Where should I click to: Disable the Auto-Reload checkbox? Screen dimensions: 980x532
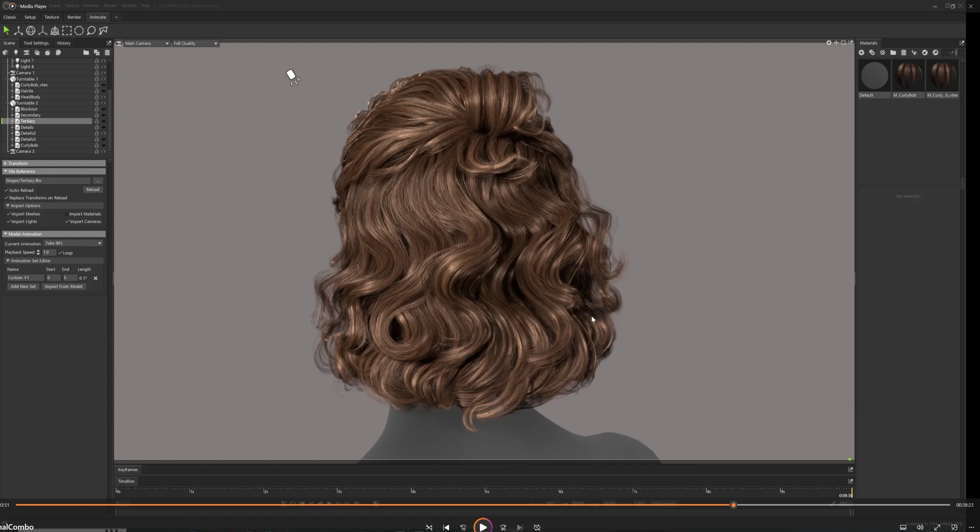[x=6, y=190]
